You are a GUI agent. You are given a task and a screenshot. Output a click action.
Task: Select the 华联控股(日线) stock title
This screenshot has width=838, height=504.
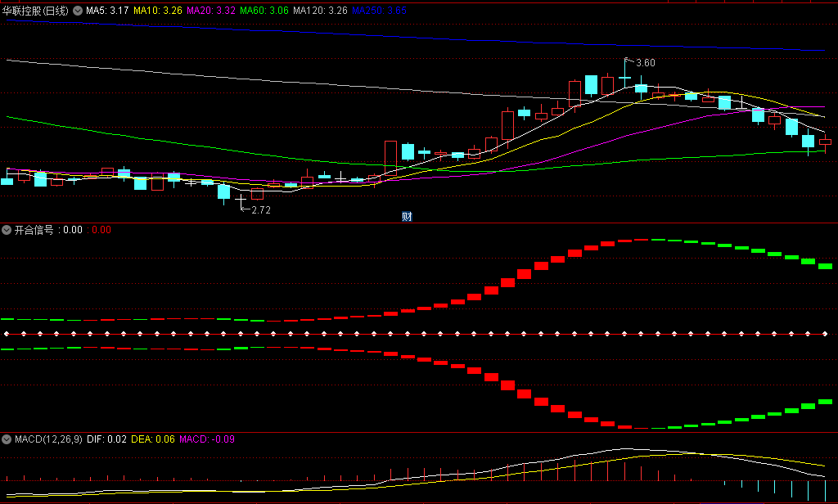[35, 10]
